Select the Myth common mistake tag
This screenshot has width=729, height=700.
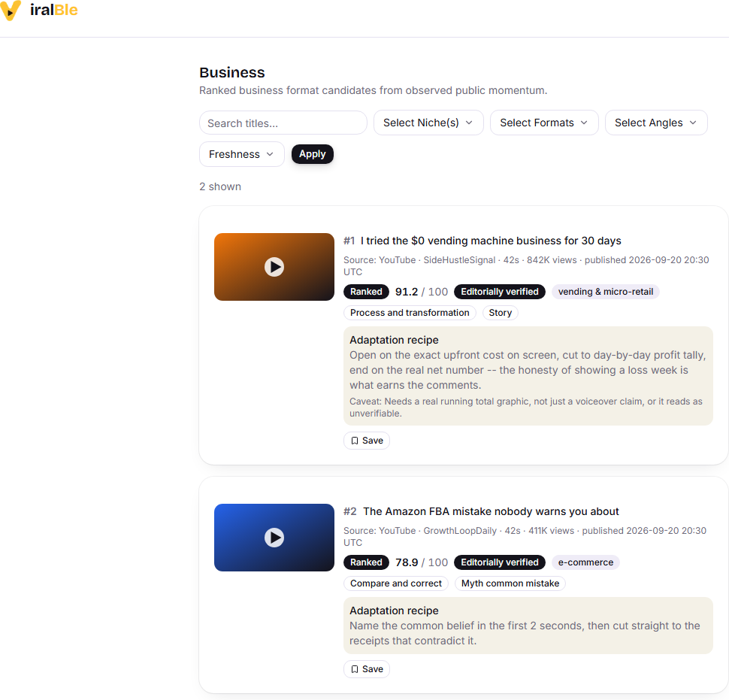click(510, 583)
